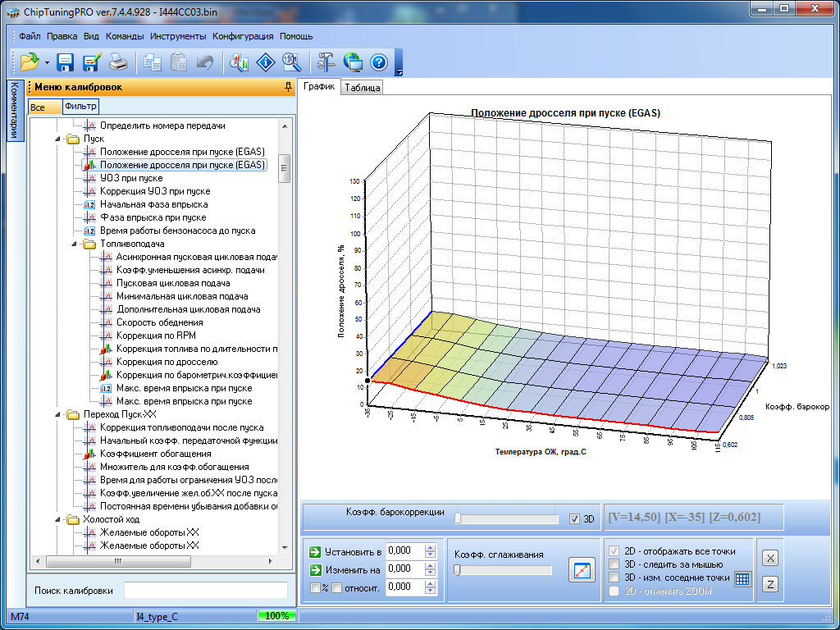Collapse the Пуск tree folder
The height and width of the screenshot is (630, 840).
coord(59,139)
